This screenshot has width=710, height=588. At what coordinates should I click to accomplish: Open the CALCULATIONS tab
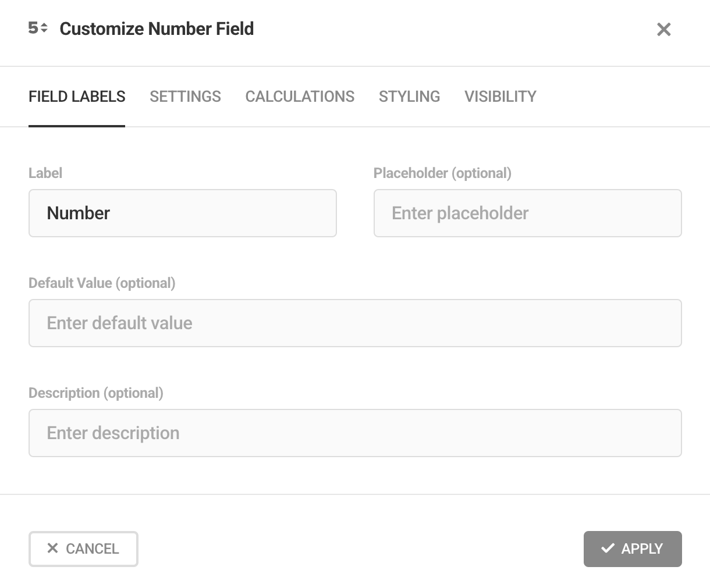(300, 96)
